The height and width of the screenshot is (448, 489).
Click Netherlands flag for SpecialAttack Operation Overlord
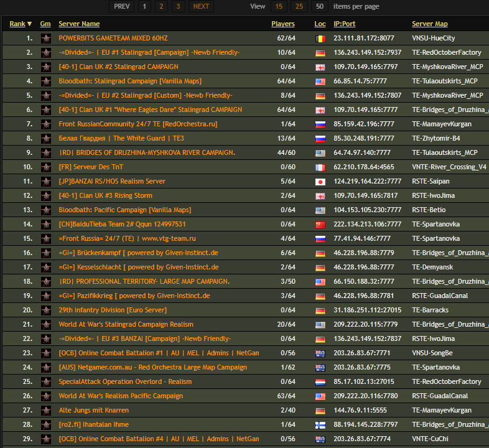(320, 382)
